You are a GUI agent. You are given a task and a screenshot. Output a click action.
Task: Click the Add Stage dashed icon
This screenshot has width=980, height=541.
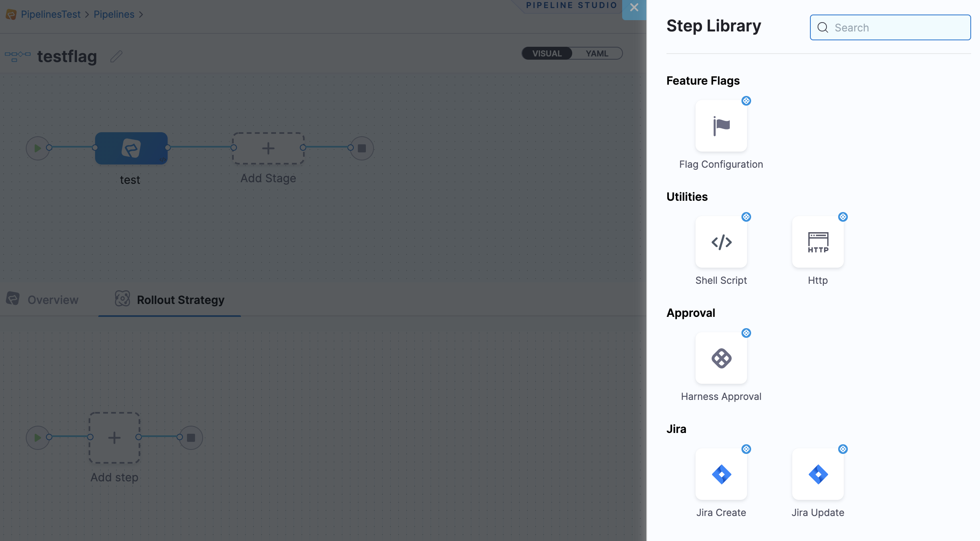(x=268, y=147)
